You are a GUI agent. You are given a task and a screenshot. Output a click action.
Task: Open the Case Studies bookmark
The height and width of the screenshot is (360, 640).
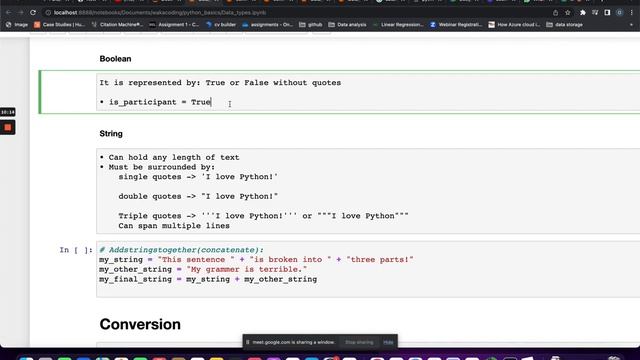(x=60, y=24)
